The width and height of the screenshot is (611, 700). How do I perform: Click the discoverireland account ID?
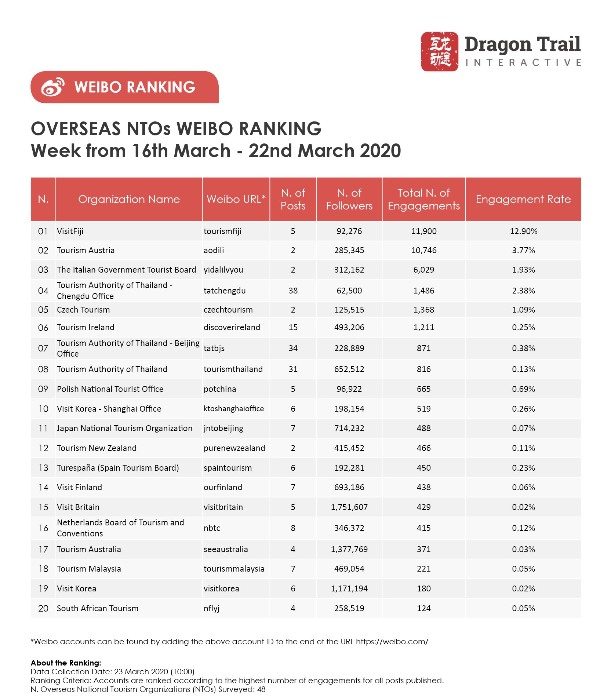coord(232,327)
